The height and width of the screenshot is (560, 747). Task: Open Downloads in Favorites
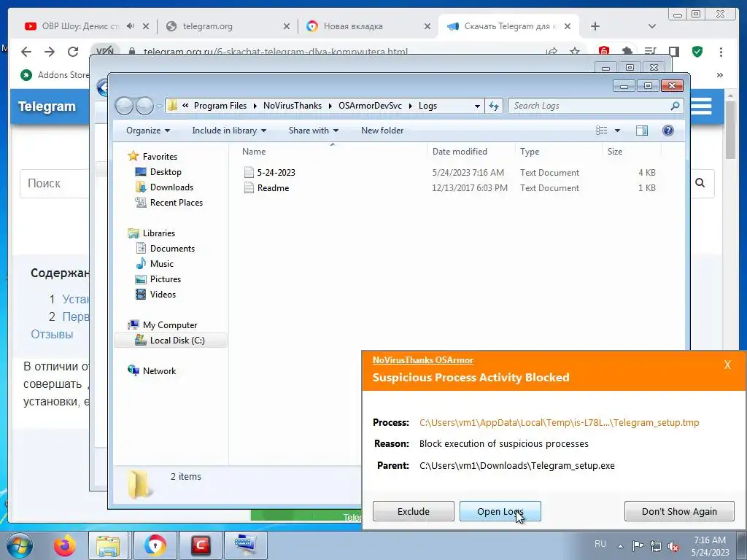point(171,187)
